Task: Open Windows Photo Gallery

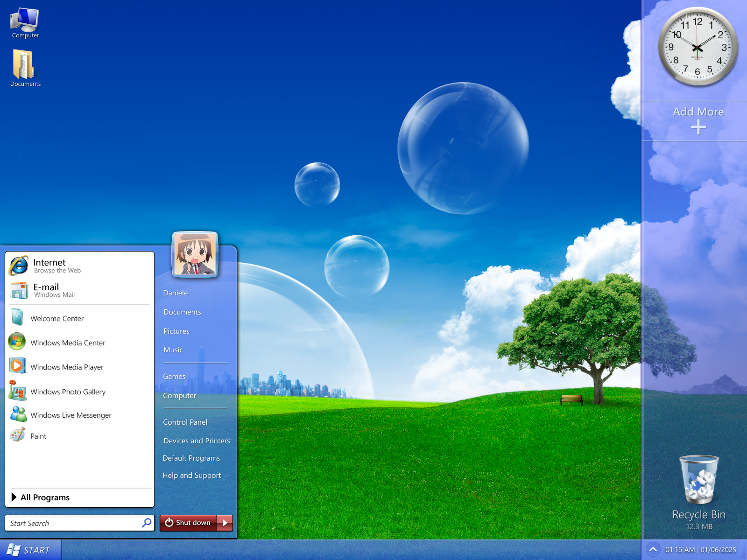Action: 67,392
